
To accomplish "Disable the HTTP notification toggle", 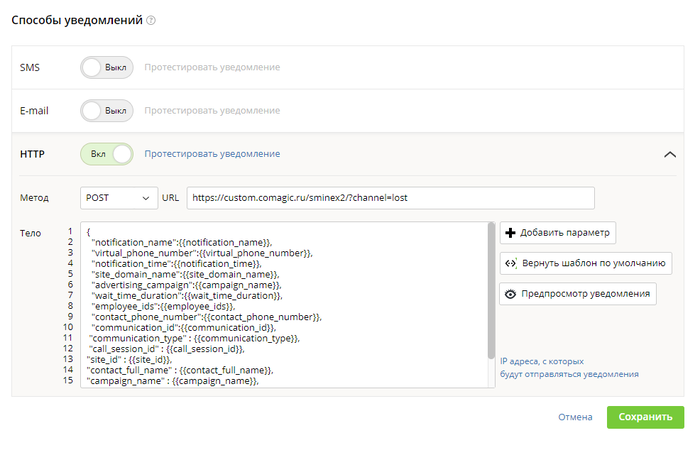I will point(107,154).
